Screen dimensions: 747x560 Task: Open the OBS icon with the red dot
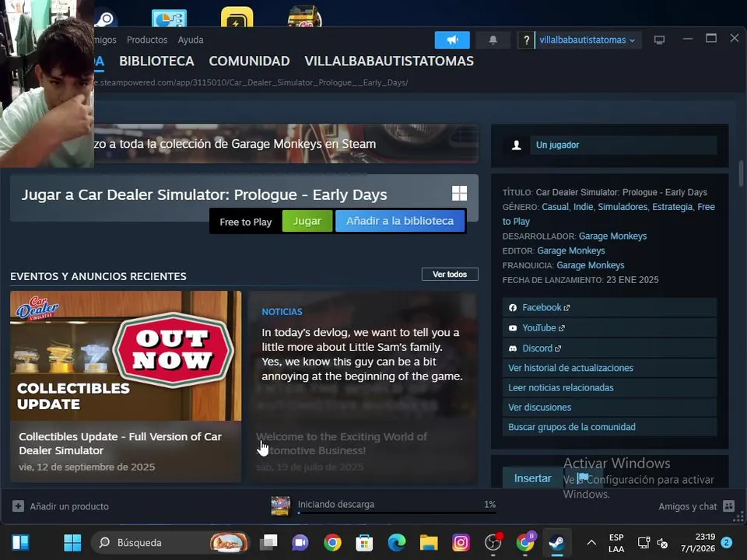pyautogui.click(x=493, y=542)
